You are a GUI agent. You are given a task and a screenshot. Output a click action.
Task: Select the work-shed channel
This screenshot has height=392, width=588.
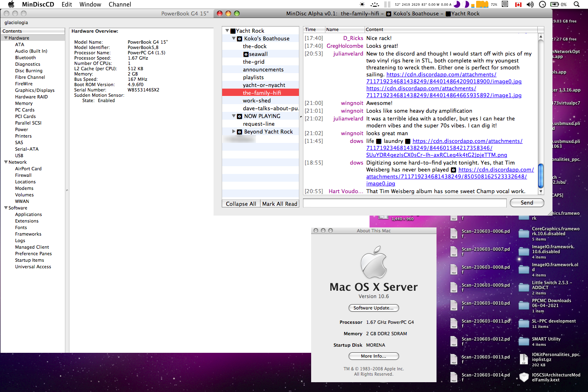pyautogui.click(x=257, y=101)
